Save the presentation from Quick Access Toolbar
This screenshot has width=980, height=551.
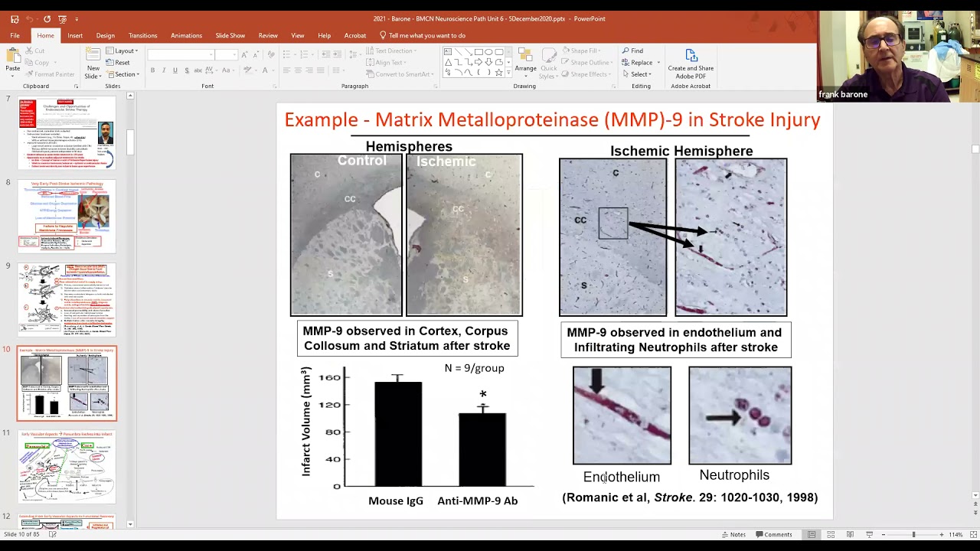pyautogui.click(x=15, y=19)
